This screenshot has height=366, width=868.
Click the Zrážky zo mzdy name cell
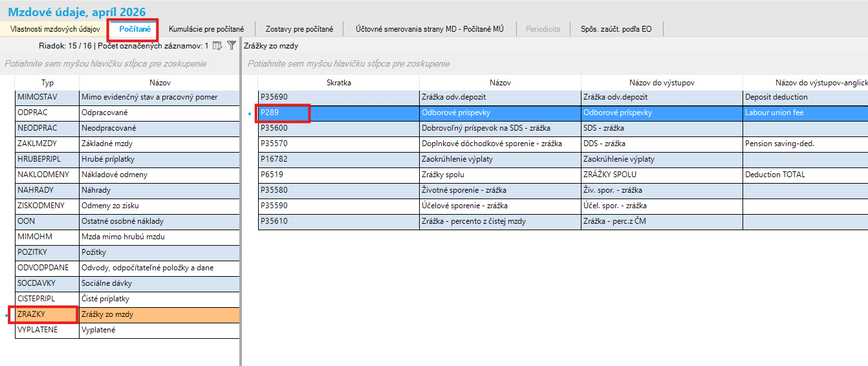[x=160, y=315]
